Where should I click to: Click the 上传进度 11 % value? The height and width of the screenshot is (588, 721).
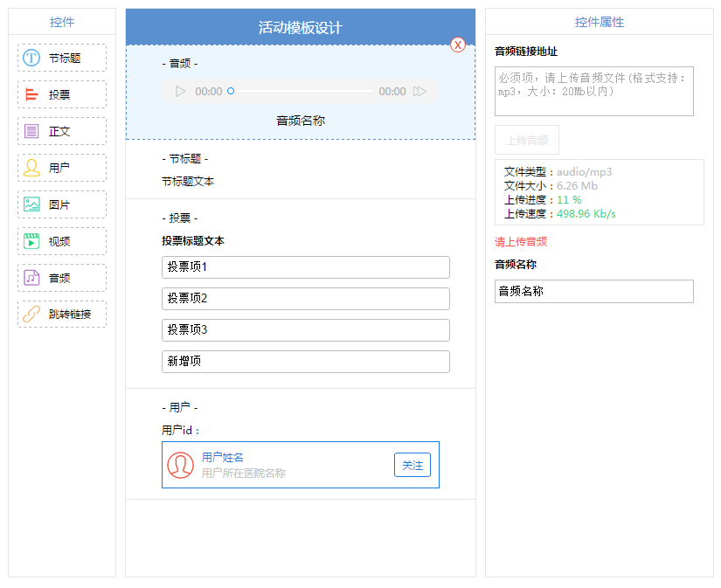[569, 200]
